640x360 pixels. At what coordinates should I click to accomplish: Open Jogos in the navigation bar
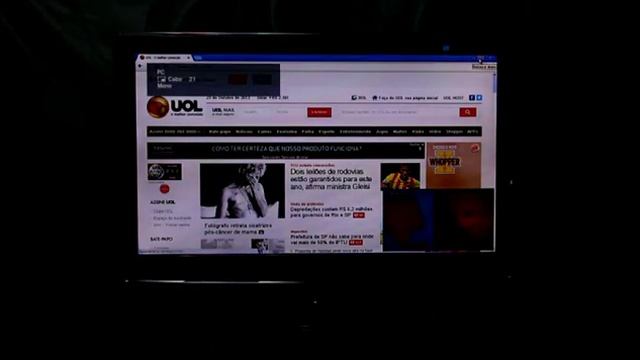(x=382, y=132)
